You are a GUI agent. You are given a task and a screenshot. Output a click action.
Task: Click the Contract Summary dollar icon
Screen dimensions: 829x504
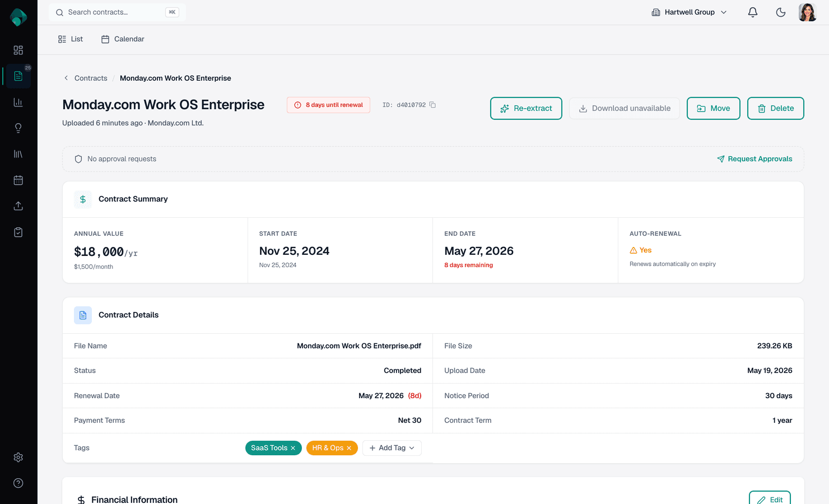pos(83,199)
